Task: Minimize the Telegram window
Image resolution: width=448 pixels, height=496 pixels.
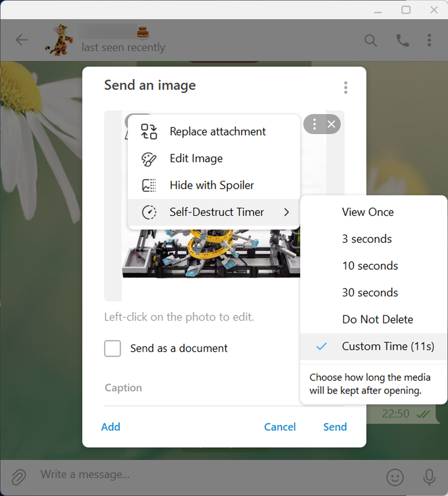Action: 378,12
